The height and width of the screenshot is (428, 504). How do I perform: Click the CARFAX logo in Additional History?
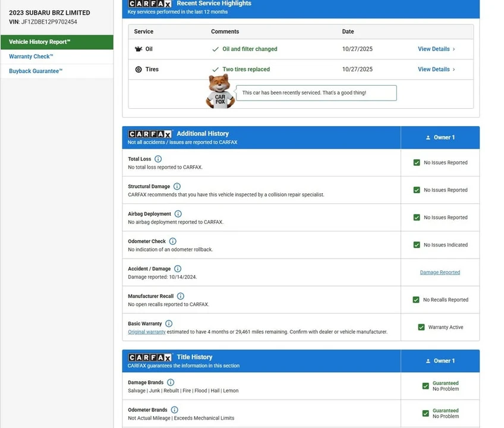150,134
